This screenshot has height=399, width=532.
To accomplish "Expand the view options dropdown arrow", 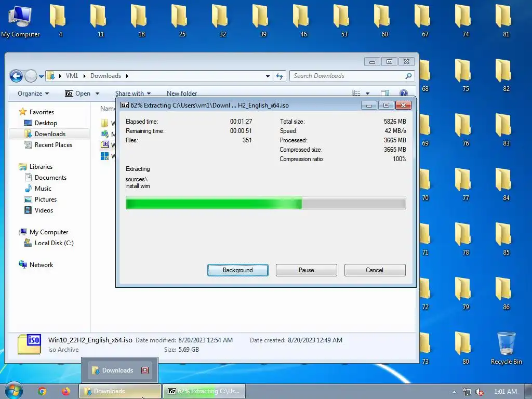I will (x=367, y=94).
